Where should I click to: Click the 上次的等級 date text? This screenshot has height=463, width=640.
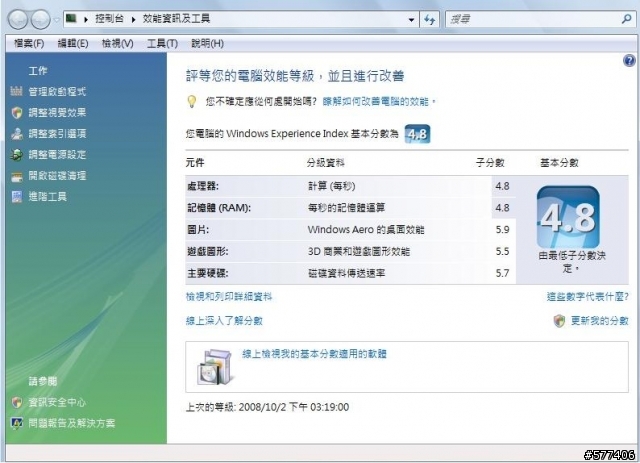pos(267,407)
